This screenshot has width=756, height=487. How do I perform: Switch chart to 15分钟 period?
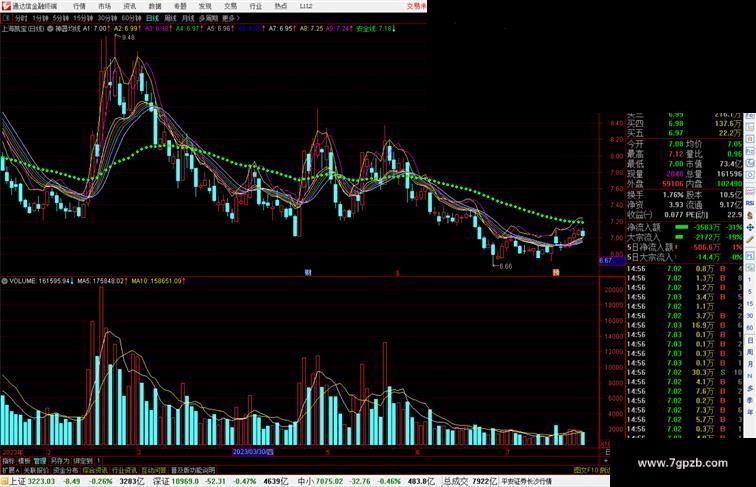coord(83,18)
